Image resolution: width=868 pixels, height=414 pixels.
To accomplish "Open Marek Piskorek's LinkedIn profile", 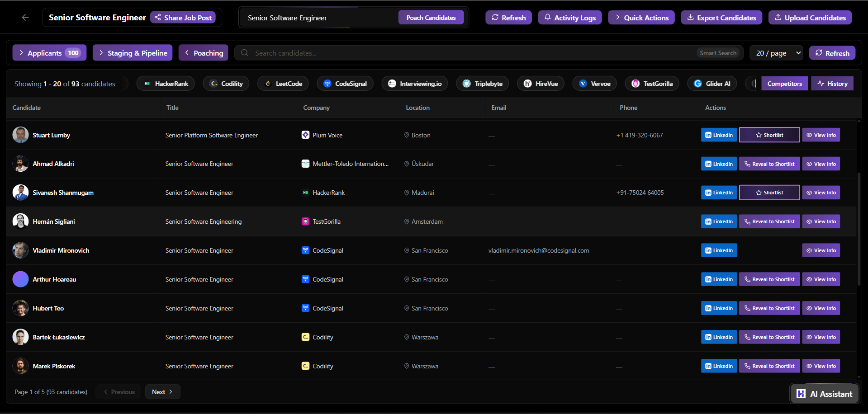I will pyautogui.click(x=719, y=366).
